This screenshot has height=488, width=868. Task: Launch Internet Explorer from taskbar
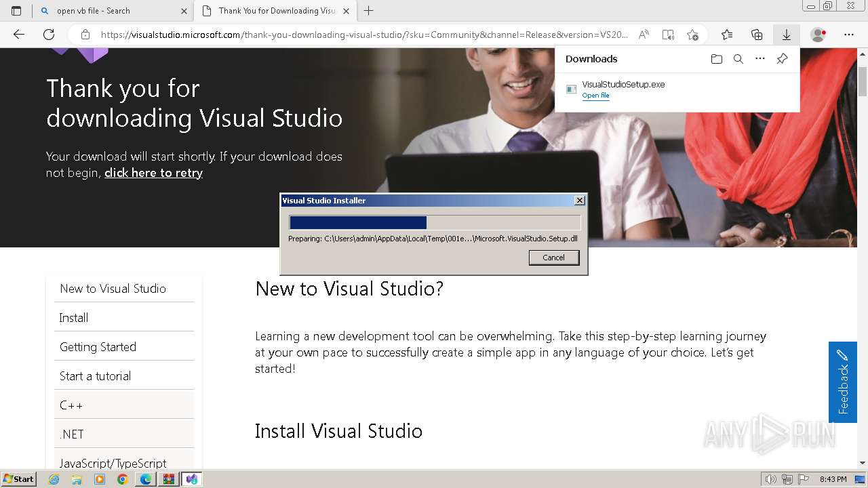tap(54, 479)
